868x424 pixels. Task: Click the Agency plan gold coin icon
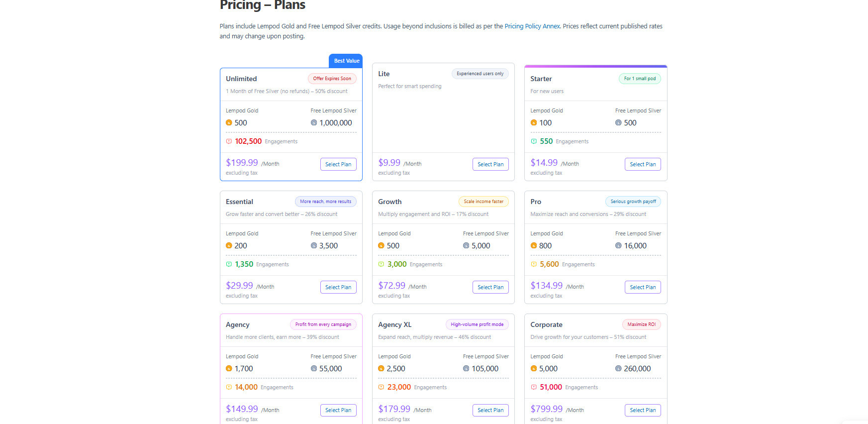point(229,368)
